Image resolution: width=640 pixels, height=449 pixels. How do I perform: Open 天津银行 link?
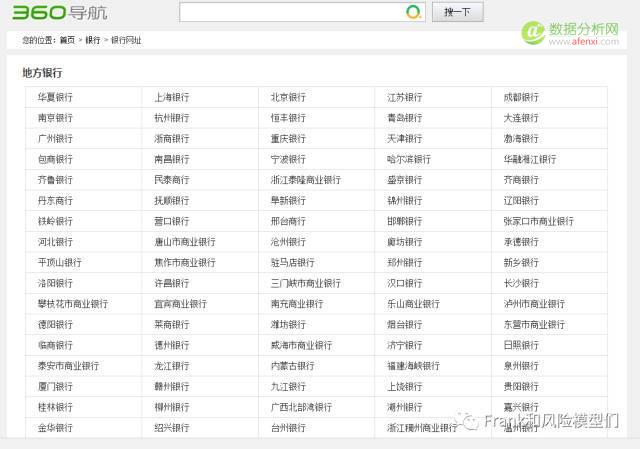404,138
